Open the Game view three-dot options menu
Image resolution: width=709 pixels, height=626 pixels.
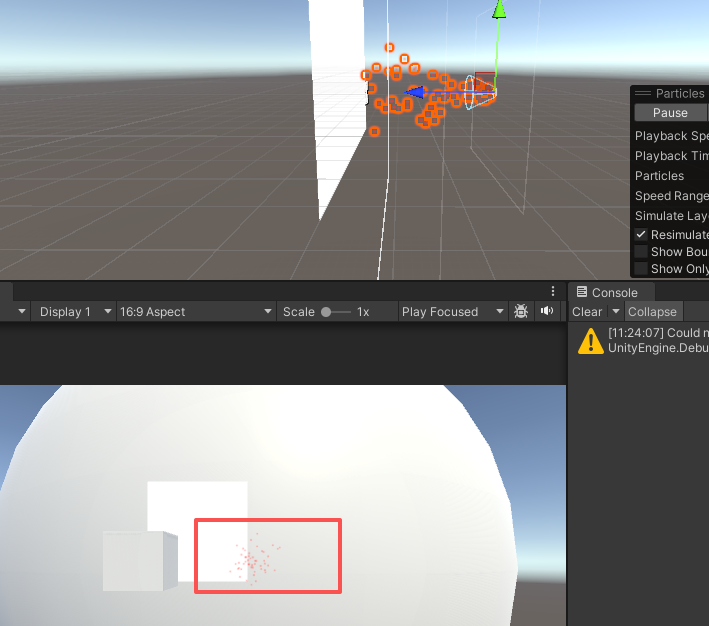click(553, 291)
